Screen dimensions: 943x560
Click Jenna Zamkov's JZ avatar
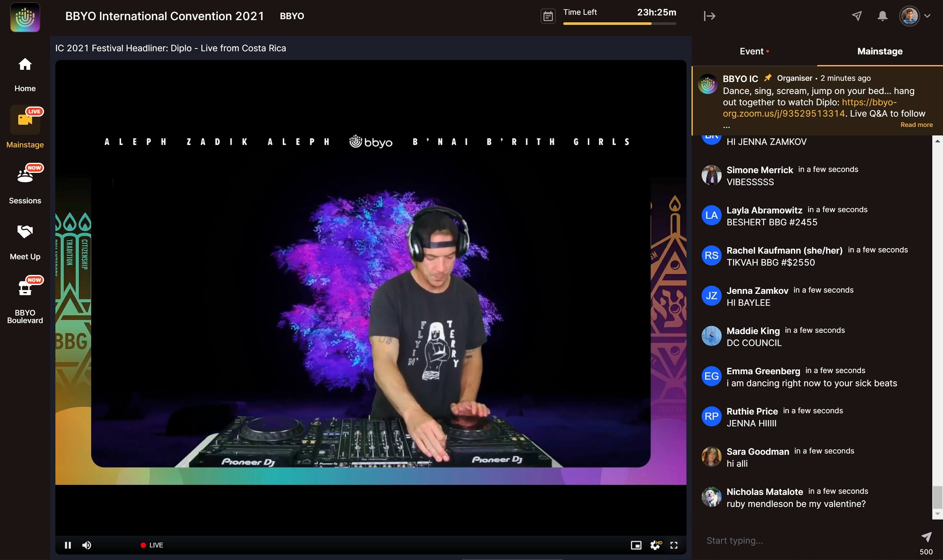711,295
